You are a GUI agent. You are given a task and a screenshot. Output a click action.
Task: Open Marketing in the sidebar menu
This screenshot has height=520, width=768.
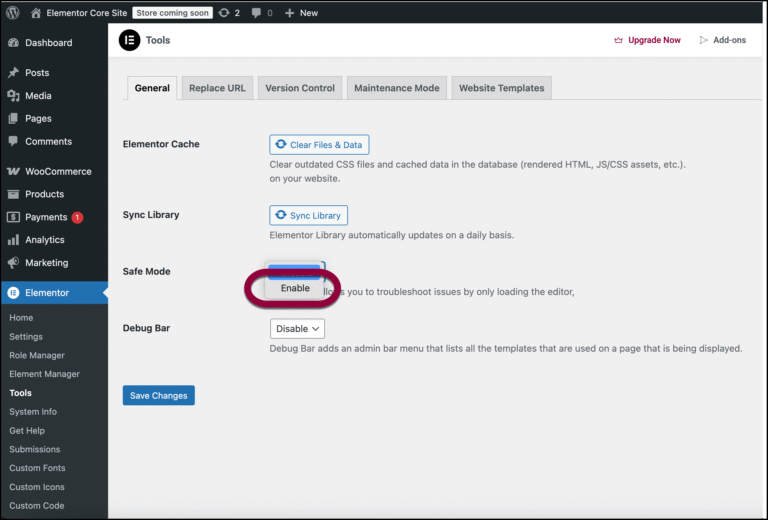coord(46,263)
